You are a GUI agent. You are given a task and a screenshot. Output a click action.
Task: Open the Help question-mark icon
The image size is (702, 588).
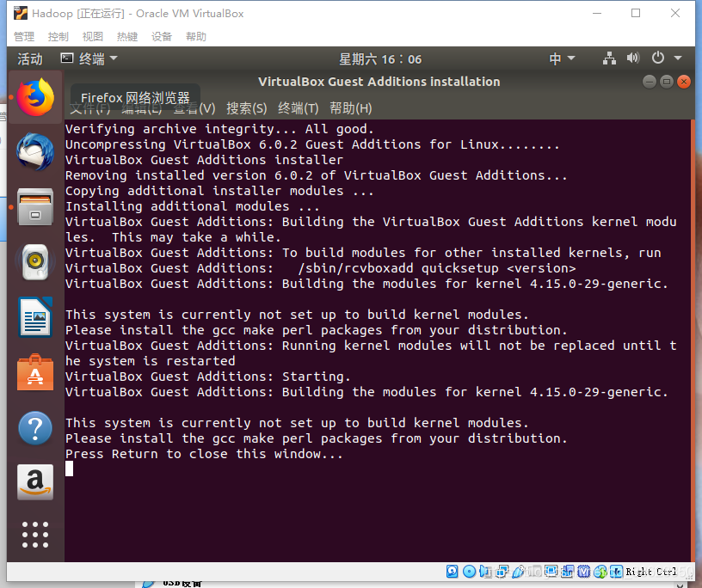pyautogui.click(x=35, y=428)
